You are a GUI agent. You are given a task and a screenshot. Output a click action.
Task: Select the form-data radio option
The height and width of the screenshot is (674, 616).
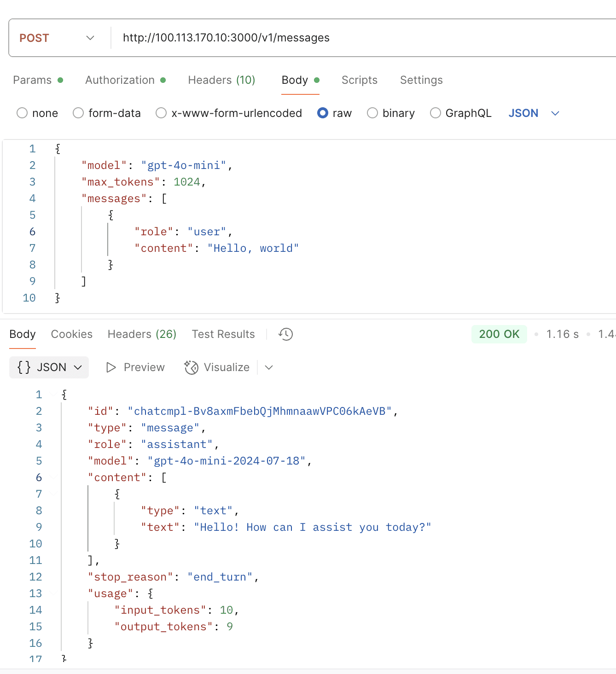click(78, 113)
